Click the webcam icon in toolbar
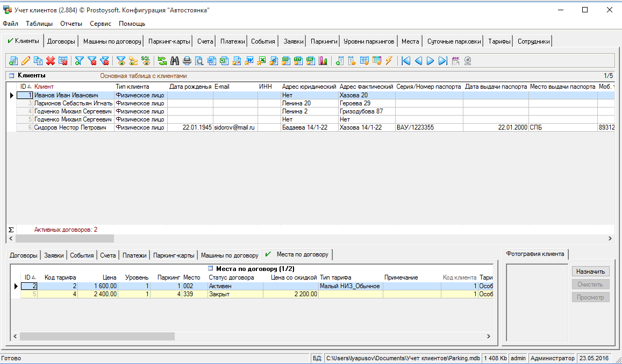Viewport: 622px width, 364px height. coord(468,61)
